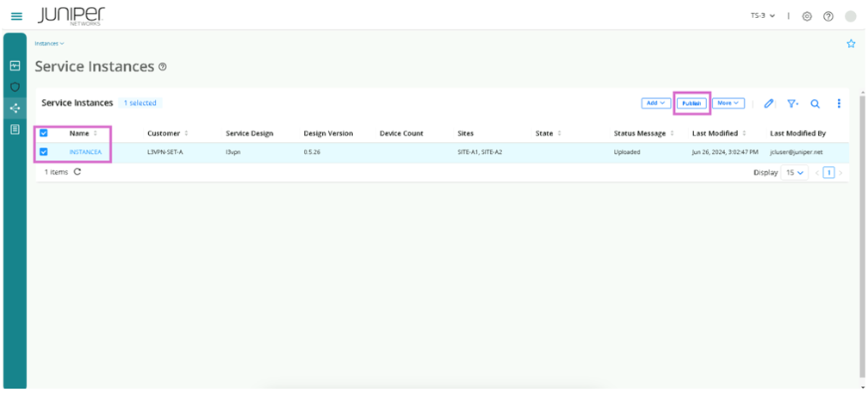The width and height of the screenshot is (868, 394).
Task: Open the orchestration sidebar icon
Action: pyautogui.click(x=15, y=108)
